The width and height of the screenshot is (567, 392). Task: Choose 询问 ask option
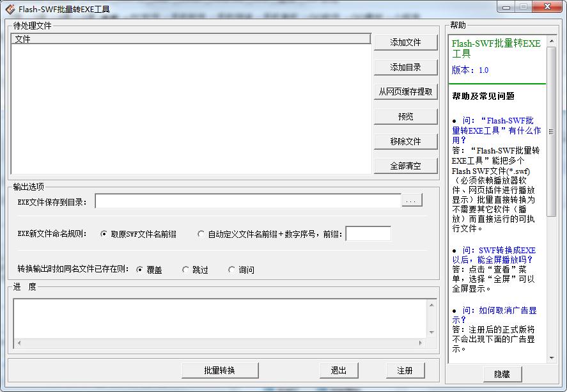point(232,270)
